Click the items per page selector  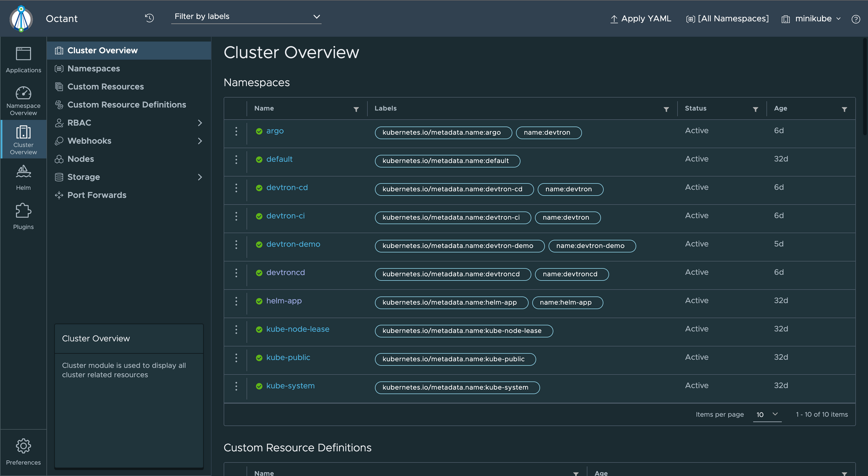tap(766, 414)
